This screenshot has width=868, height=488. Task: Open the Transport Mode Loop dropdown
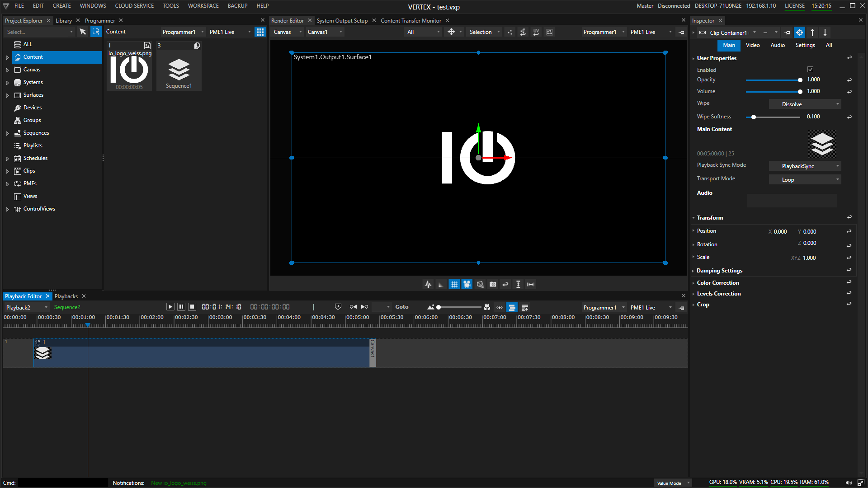tap(805, 179)
